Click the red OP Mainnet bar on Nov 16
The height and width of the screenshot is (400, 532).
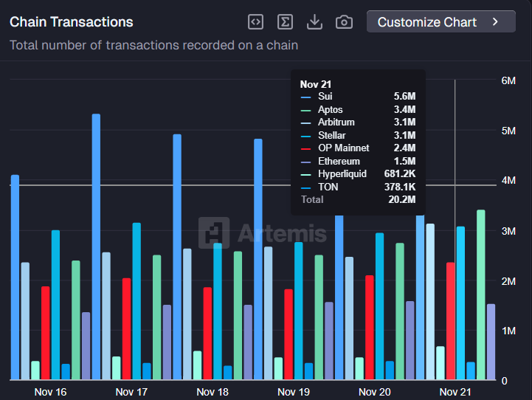pyautogui.click(x=46, y=333)
